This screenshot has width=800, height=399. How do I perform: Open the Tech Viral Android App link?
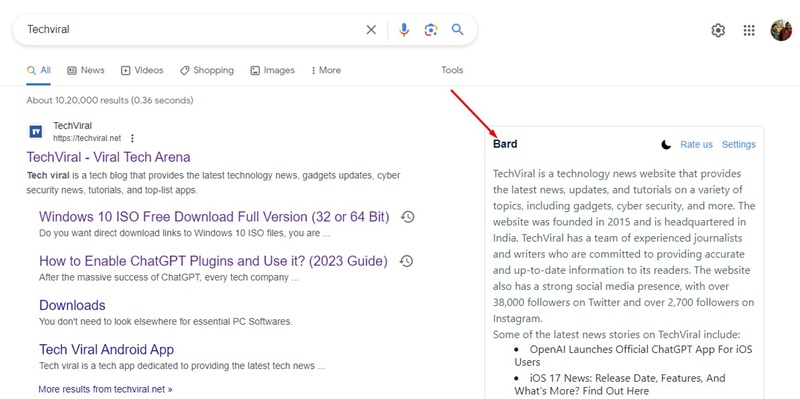coord(107,350)
